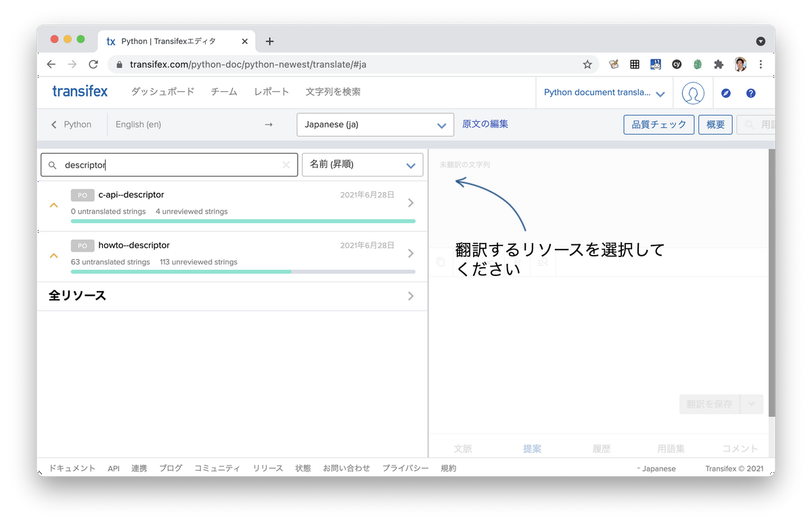Open コミュニティ footer link
812x525 pixels.
(217, 468)
